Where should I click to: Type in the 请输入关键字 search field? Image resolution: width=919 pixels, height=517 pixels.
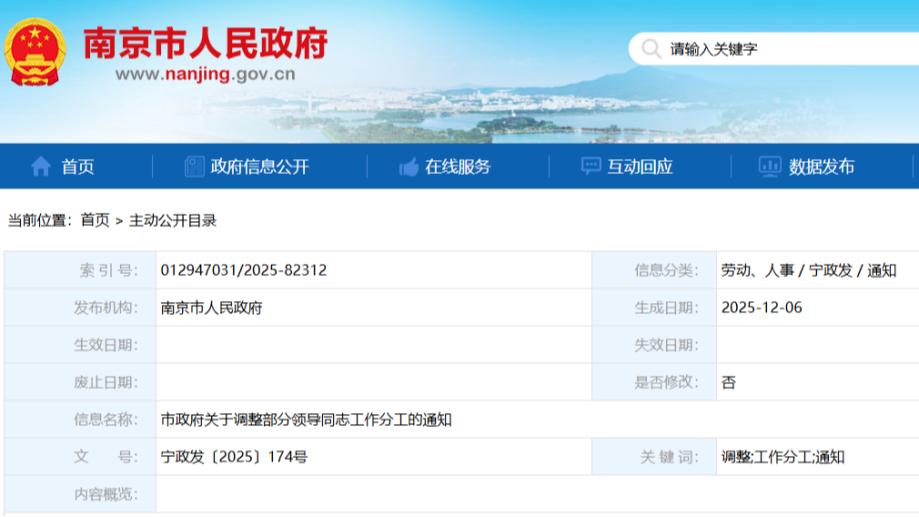[x=780, y=48]
